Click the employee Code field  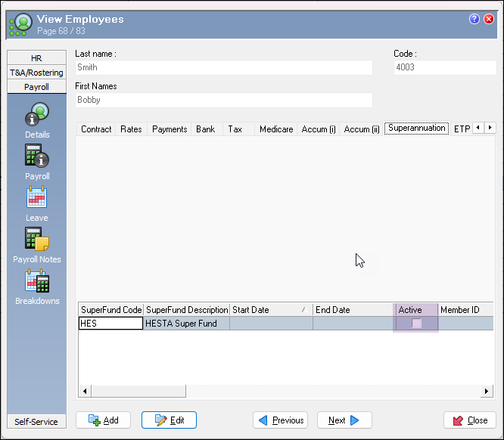[445, 67]
